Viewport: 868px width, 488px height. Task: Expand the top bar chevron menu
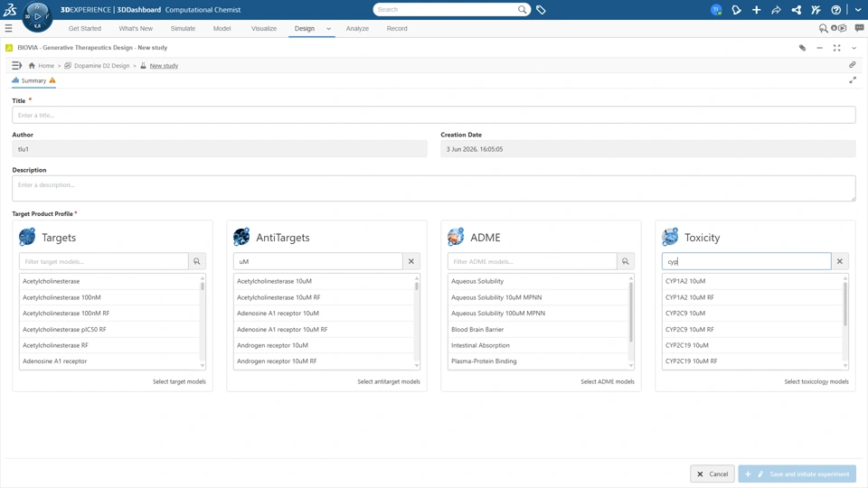pyautogui.click(x=858, y=9)
